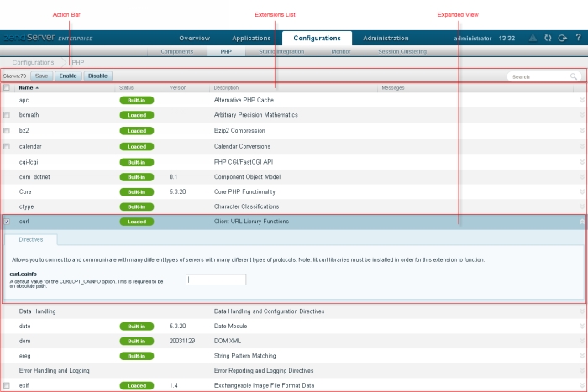588x392 pixels.
Task: Click the Loaded status badge for bcmath
Action: coord(135,116)
